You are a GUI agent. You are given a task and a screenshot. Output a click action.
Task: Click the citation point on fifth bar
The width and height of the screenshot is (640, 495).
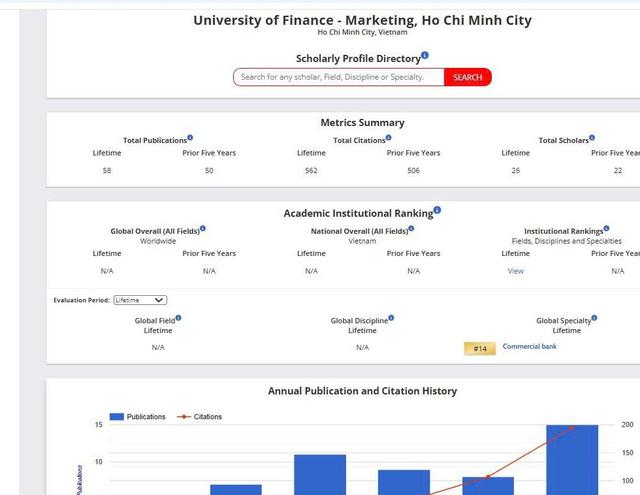488,477
